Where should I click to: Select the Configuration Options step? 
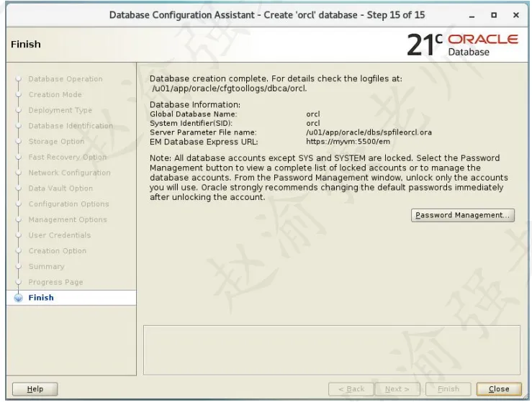68,204
